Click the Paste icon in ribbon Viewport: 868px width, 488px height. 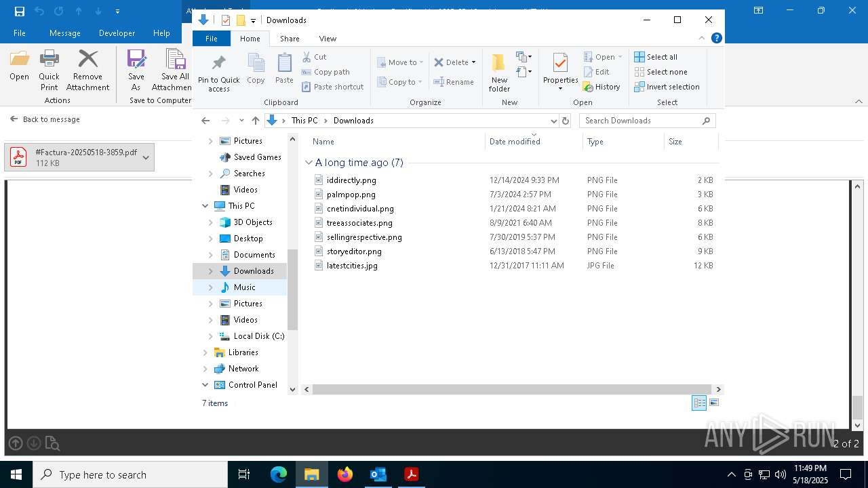coord(284,64)
